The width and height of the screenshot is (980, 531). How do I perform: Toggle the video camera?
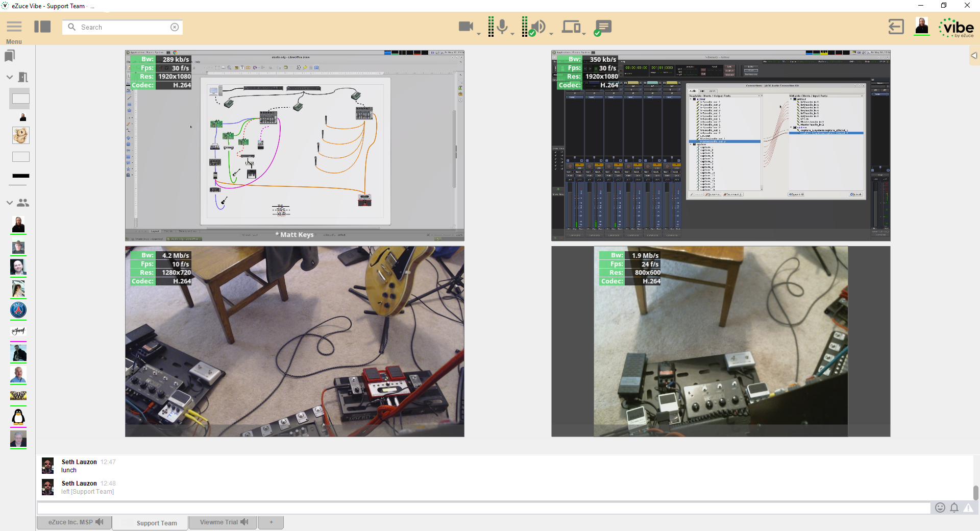pyautogui.click(x=466, y=27)
